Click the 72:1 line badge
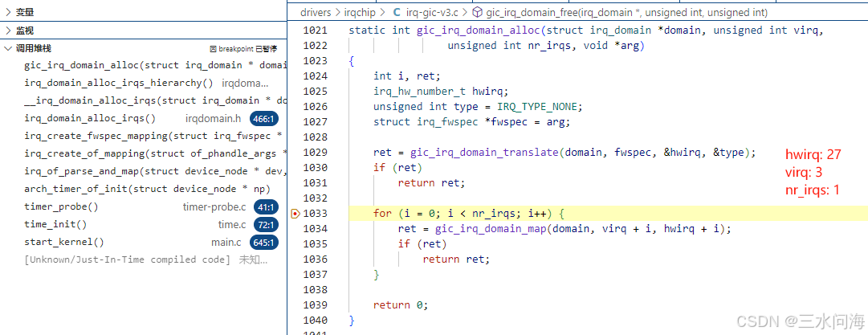 click(x=267, y=225)
